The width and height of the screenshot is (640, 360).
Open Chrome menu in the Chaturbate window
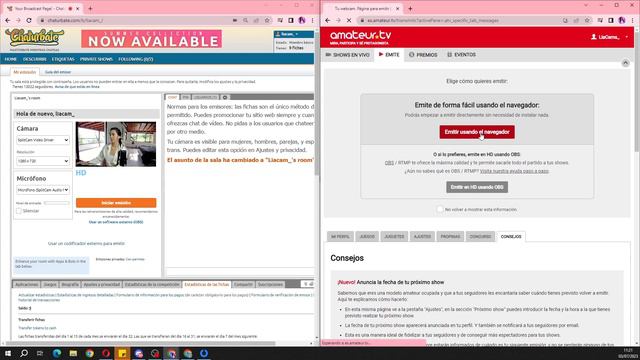pyautogui.click(x=313, y=20)
